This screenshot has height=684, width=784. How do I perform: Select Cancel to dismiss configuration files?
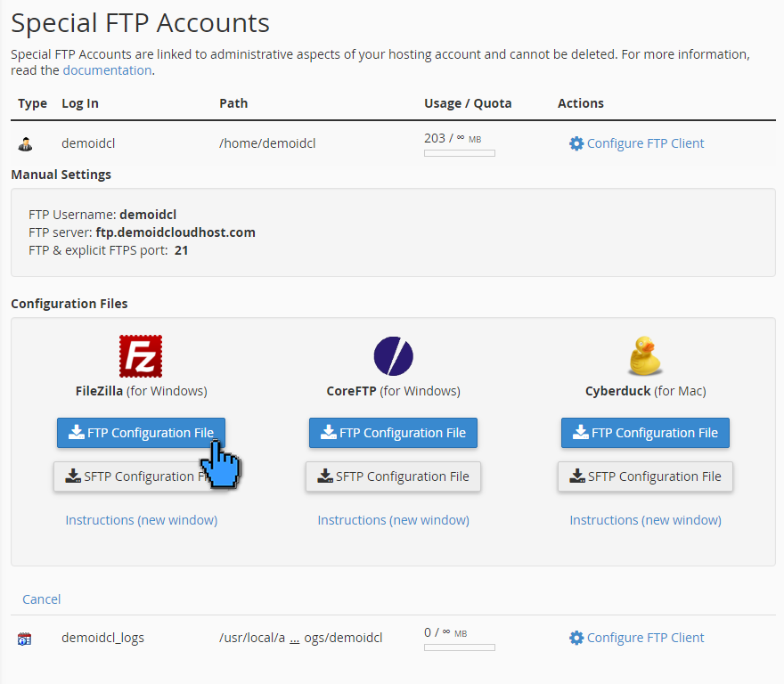click(x=41, y=598)
